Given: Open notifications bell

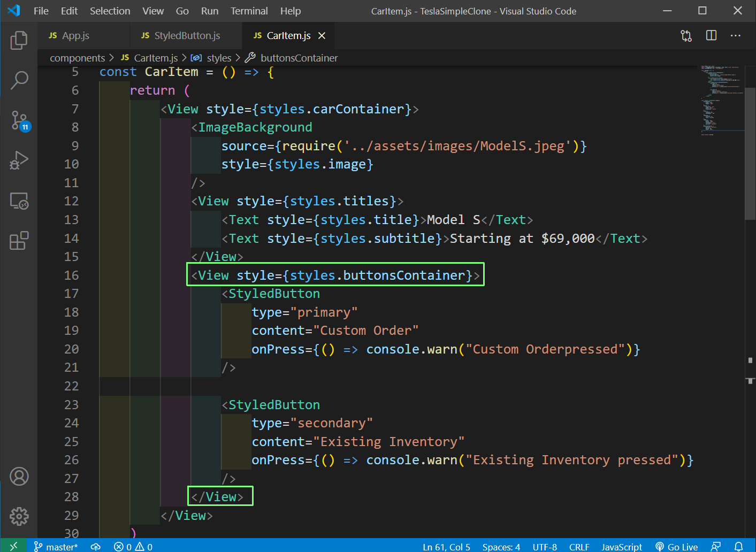Looking at the screenshot, I should point(739,547).
